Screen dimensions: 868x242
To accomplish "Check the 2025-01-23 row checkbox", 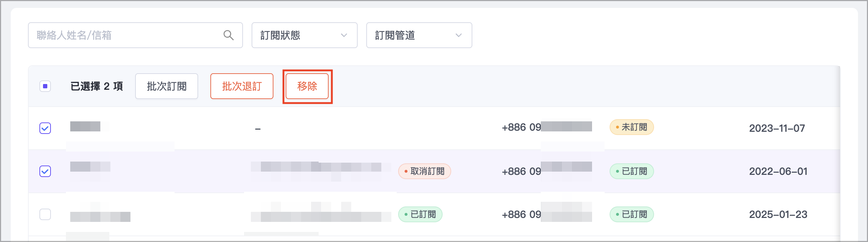I will (x=45, y=214).
